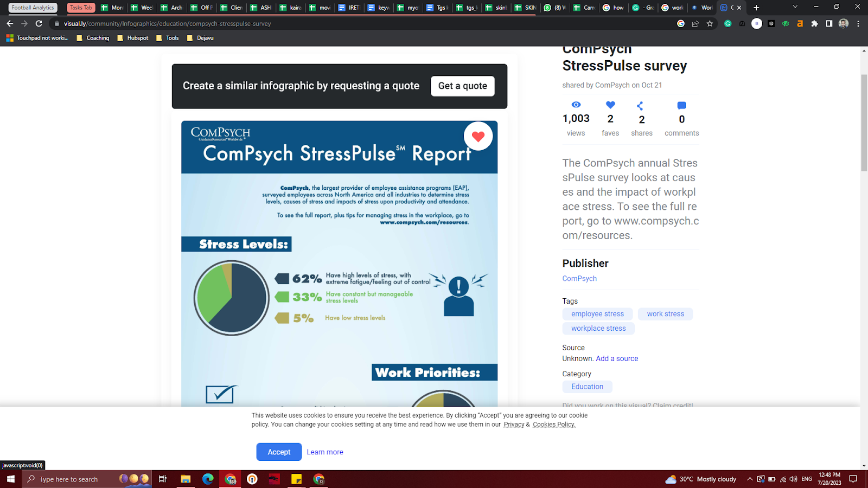The height and width of the screenshot is (488, 868).
Task: Open the Google icon in the address bar
Action: coord(681,23)
